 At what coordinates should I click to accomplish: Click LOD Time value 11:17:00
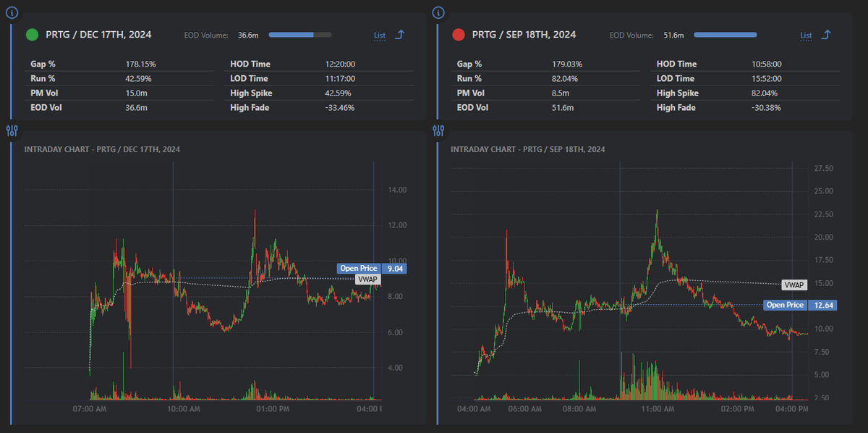click(x=340, y=79)
